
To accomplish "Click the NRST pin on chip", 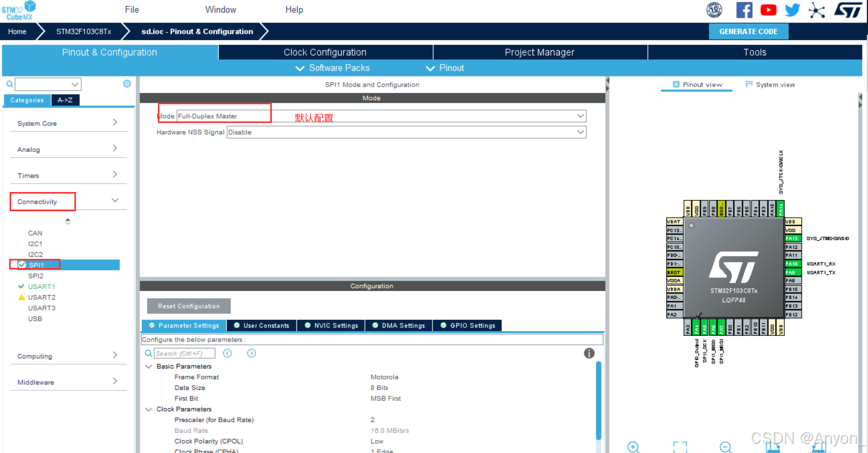I will pos(674,272).
